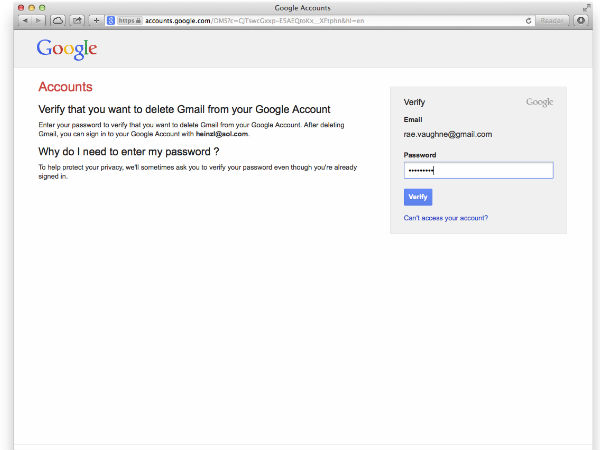Click into the Password field
This screenshot has height=450, width=600.
478,171
